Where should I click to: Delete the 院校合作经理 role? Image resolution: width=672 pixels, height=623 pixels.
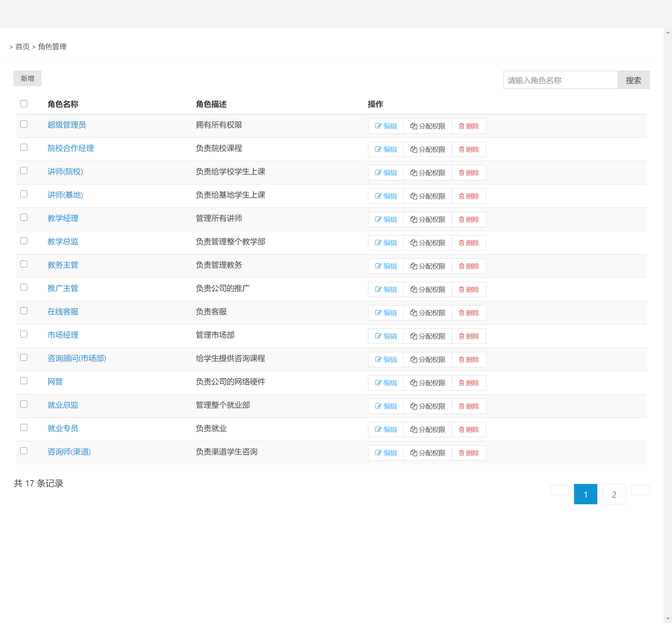pos(469,149)
